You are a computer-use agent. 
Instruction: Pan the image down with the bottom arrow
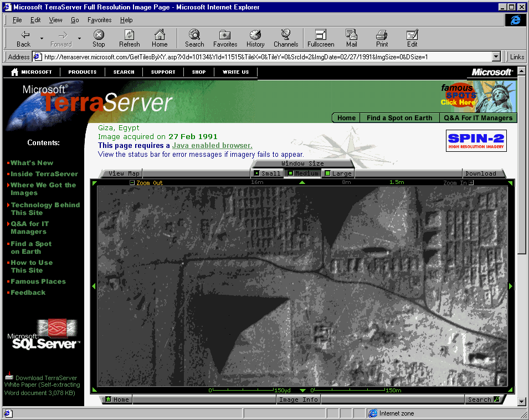coord(302,390)
